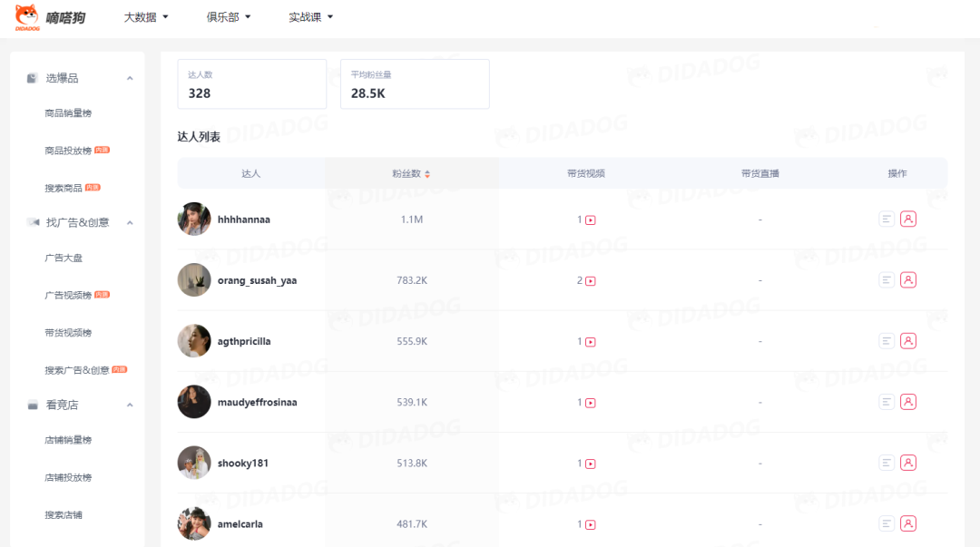
Task: Open 带货视频榜 page
Action: [68, 333]
